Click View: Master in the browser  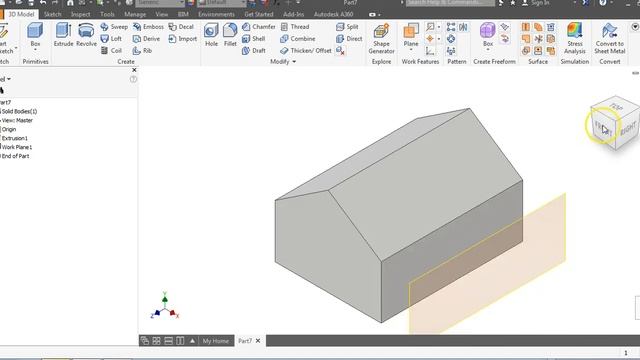click(x=17, y=120)
